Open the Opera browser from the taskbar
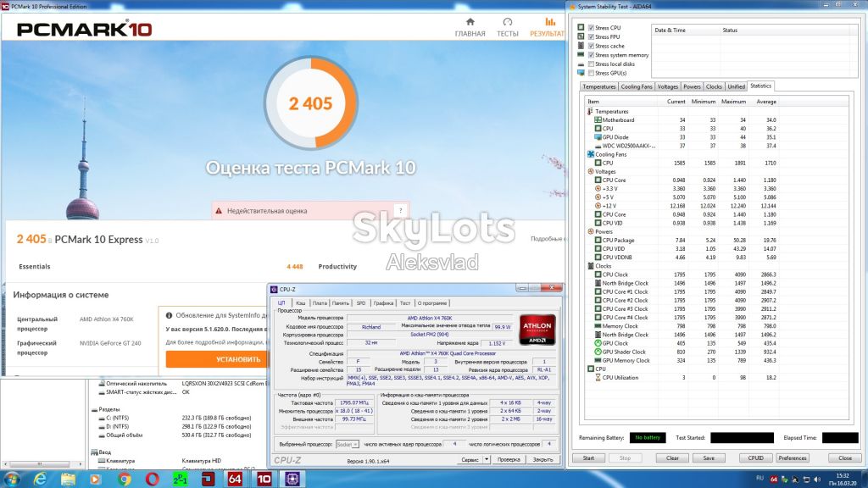 pyautogui.click(x=153, y=479)
